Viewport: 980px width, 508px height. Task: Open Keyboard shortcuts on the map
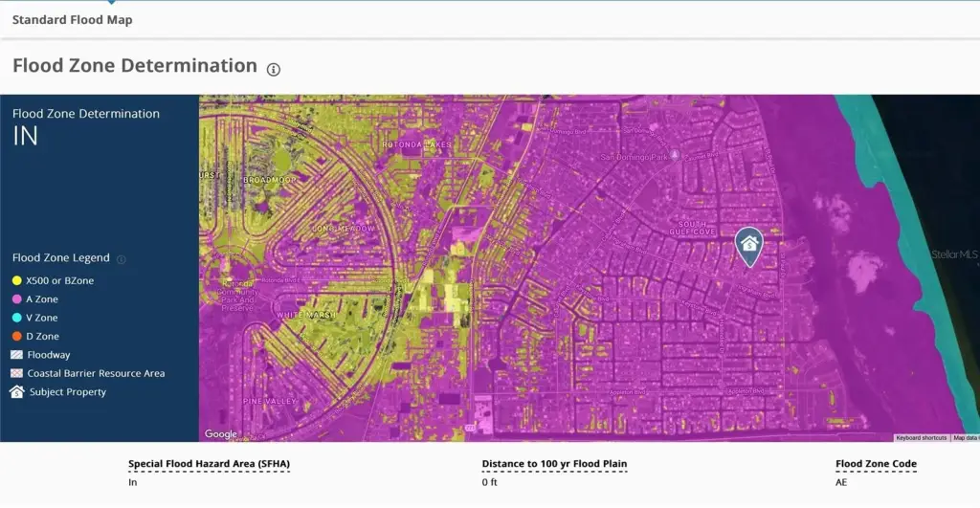tap(922, 438)
